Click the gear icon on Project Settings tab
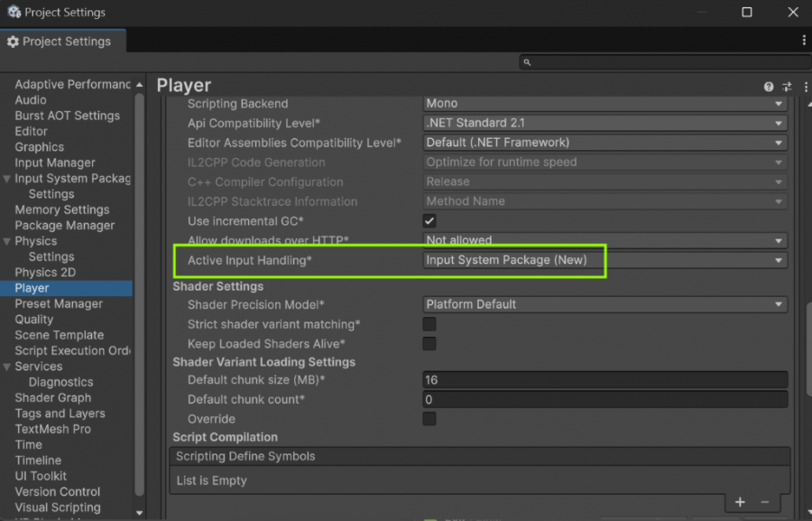812x521 pixels. coord(13,42)
